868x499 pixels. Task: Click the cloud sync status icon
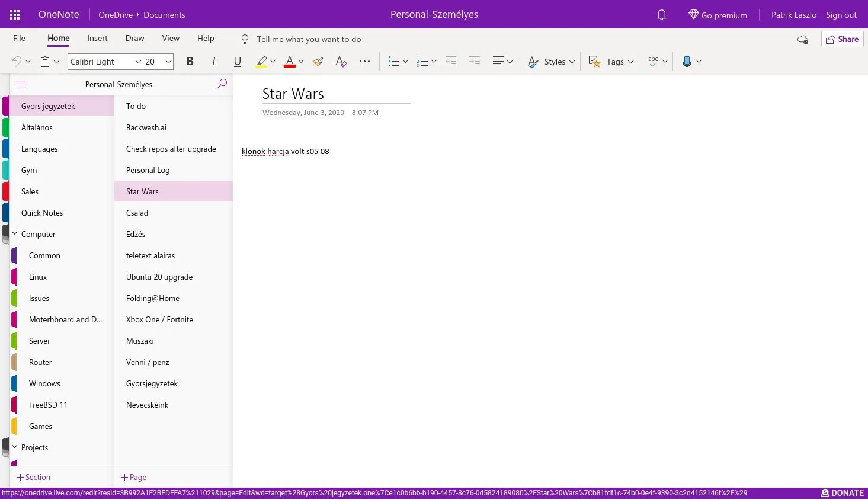(x=803, y=40)
